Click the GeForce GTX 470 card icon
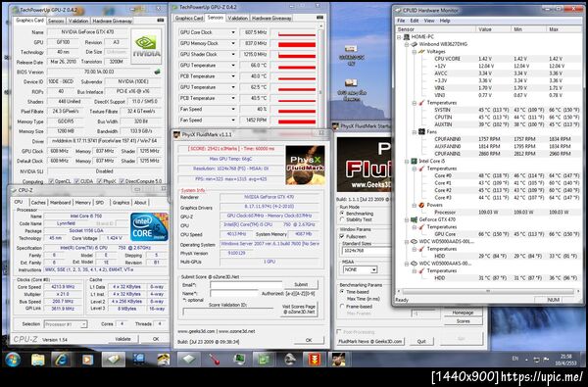 point(414,219)
